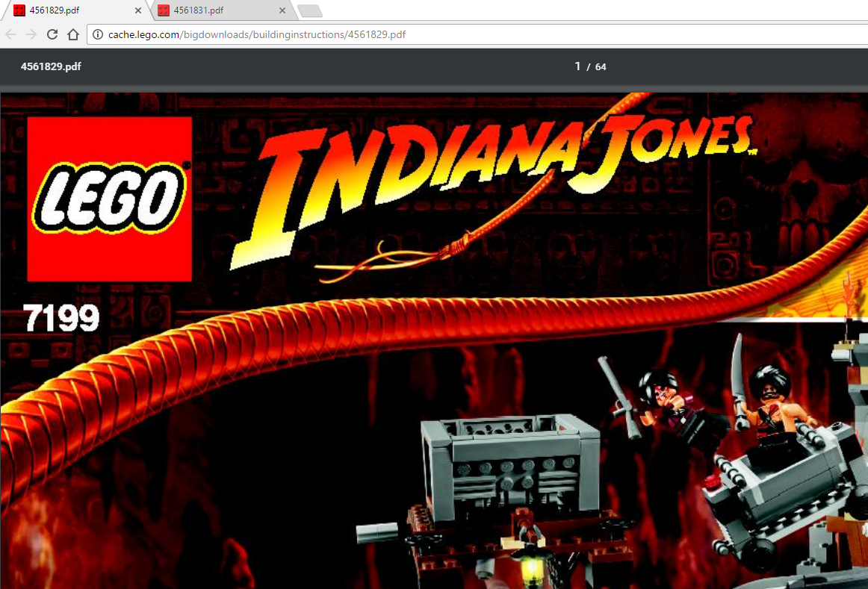Click the Indiana Jones title logo
The height and width of the screenshot is (589, 868).
[x=493, y=188]
